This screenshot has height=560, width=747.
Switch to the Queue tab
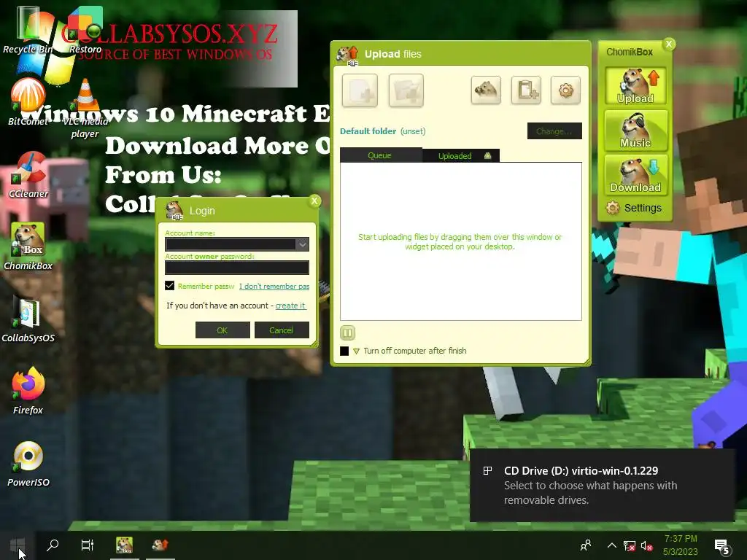click(381, 155)
